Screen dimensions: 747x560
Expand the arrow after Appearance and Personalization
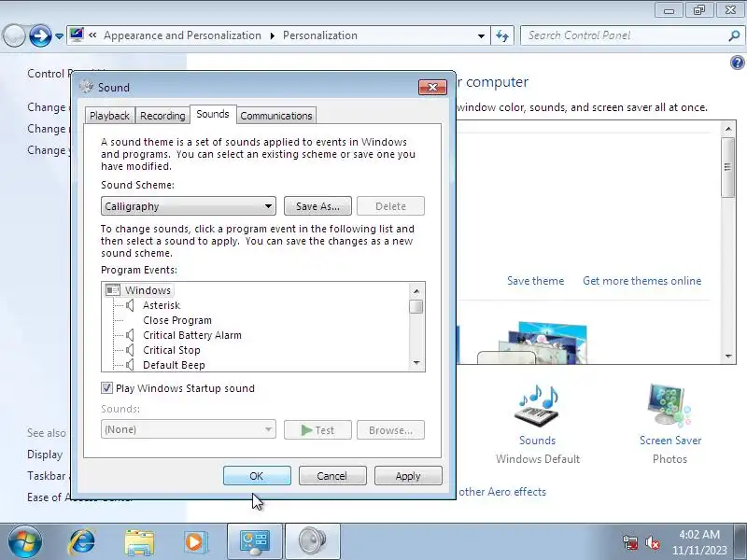(x=272, y=35)
